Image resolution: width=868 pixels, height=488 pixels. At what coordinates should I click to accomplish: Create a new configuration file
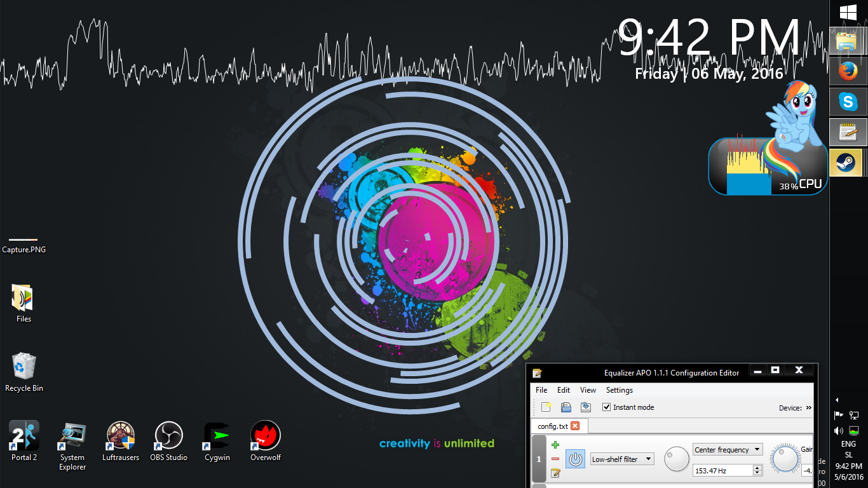pyautogui.click(x=546, y=407)
